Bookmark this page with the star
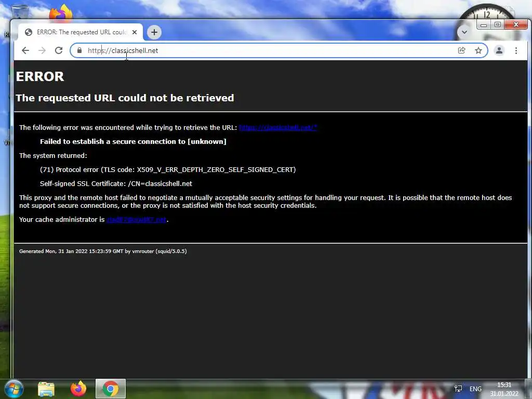This screenshot has width=532, height=399. 478,50
